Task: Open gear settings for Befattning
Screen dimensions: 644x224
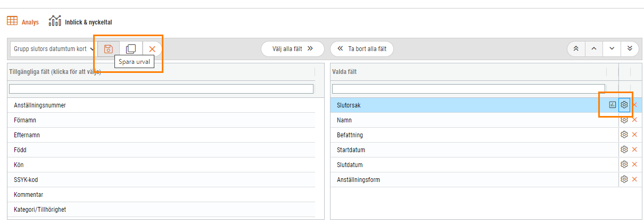Action: pyautogui.click(x=624, y=135)
